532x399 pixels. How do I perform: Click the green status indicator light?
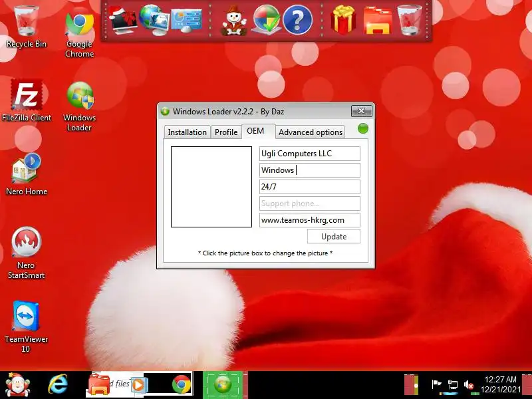click(x=363, y=128)
